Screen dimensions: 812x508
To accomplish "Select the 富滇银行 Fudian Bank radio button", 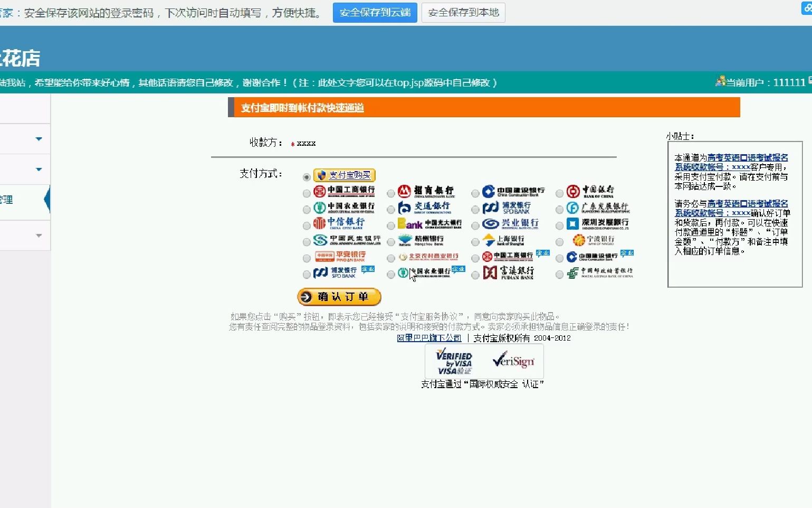I will click(x=475, y=275).
